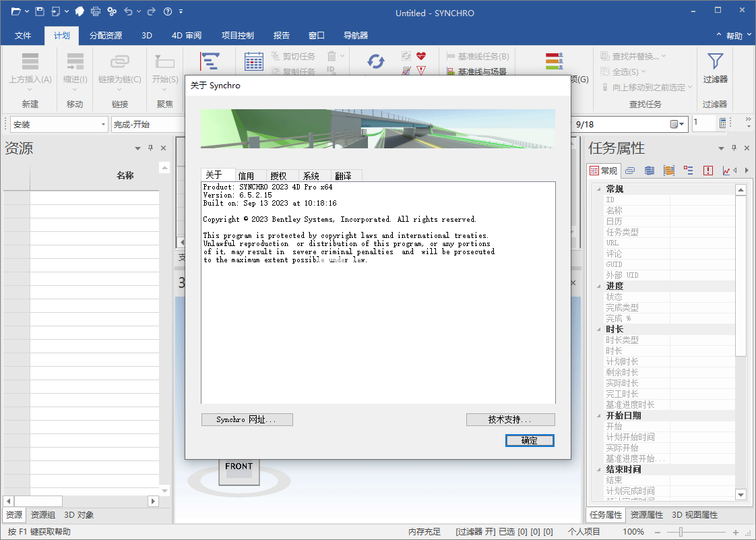Viewport: 756px width, 540px height.
Task: Open the 任务属性 panel options arrow
Action: (721, 148)
